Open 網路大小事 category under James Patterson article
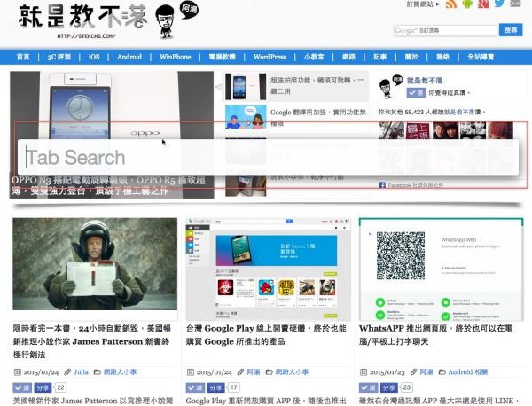532x406 pixels. point(120,372)
